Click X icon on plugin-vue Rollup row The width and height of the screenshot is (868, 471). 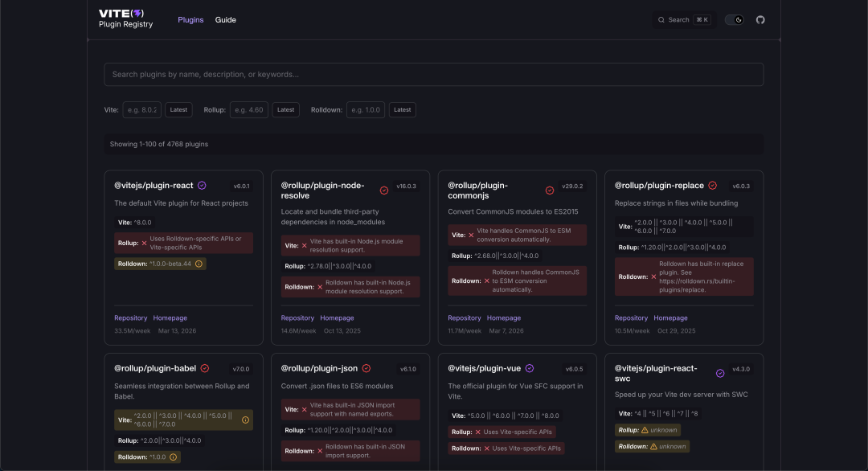[x=477, y=432]
